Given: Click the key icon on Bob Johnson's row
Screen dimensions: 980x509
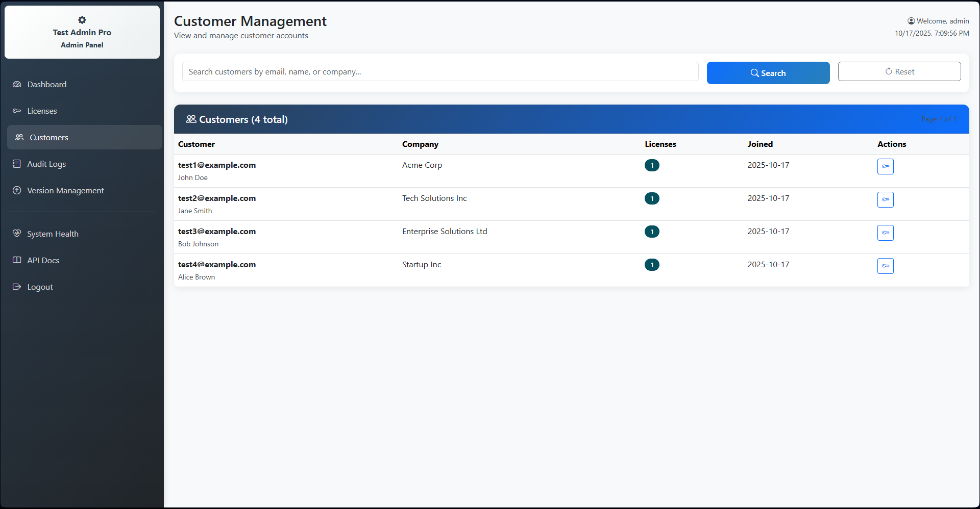Looking at the screenshot, I should [885, 233].
